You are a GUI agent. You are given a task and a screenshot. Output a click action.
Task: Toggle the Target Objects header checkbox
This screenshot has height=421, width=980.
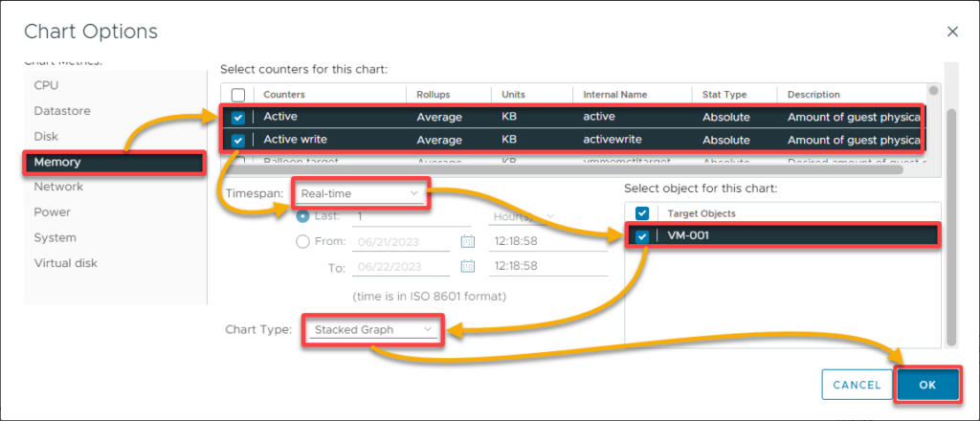(642, 212)
